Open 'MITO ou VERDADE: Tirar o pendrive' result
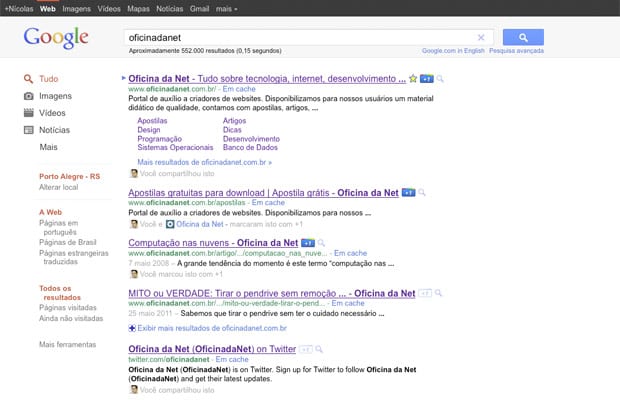 pos(272,293)
